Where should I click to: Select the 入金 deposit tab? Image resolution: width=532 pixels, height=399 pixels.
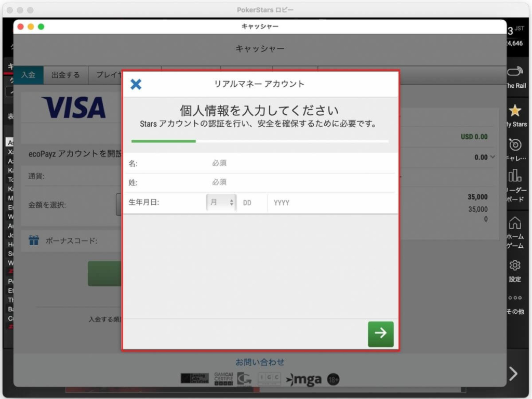point(29,75)
